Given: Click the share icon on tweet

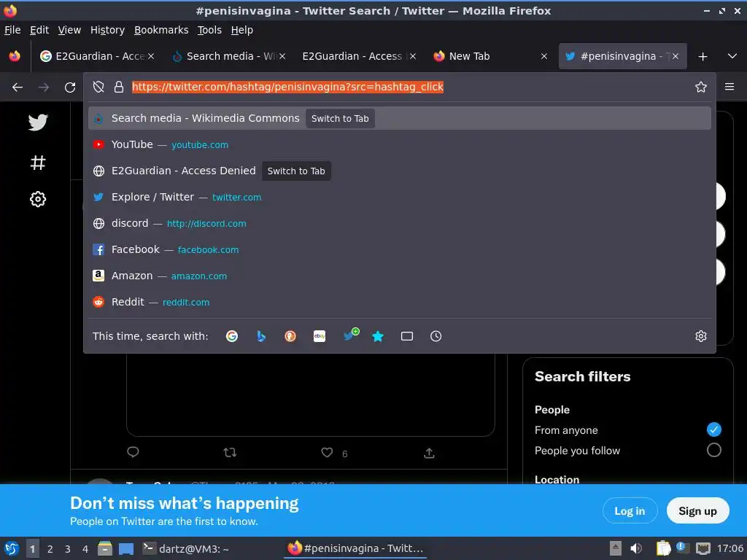Looking at the screenshot, I should (429, 453).
